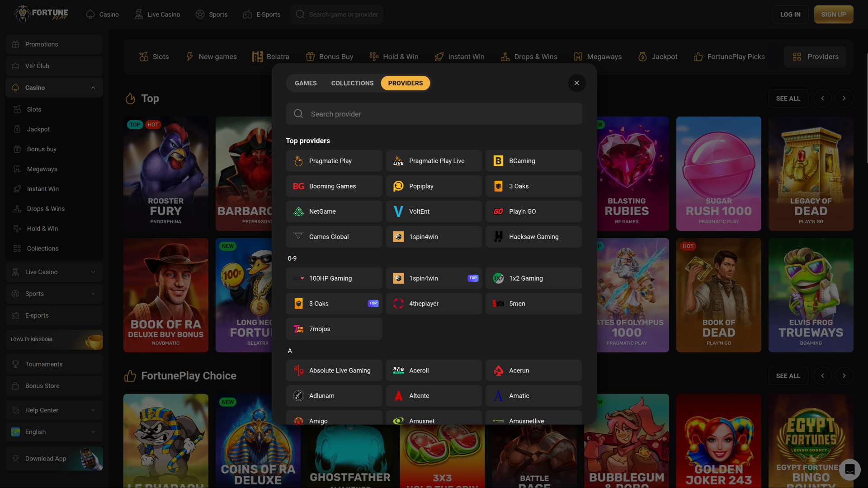Open the English language dropdown
The image size is (868, 488).
(54, 432)
